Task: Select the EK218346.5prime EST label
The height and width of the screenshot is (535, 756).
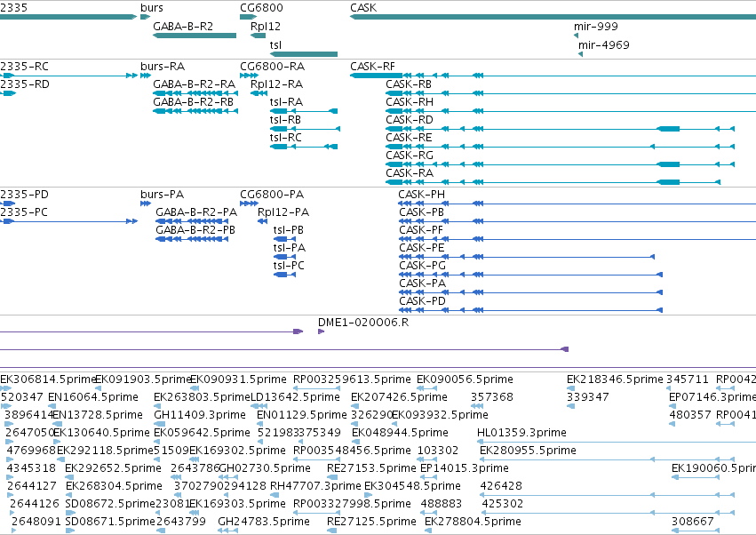Action: coord(615,379)
